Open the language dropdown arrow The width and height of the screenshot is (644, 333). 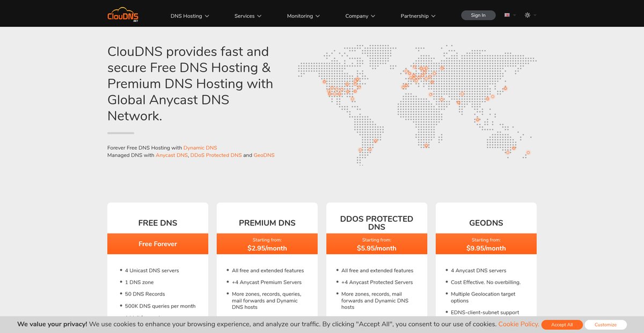(514, 15)
